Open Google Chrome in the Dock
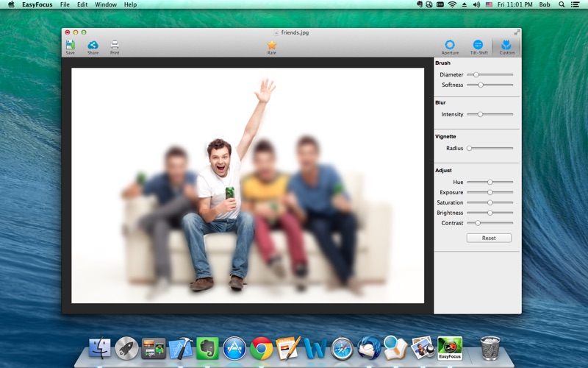 click(262, 348)
